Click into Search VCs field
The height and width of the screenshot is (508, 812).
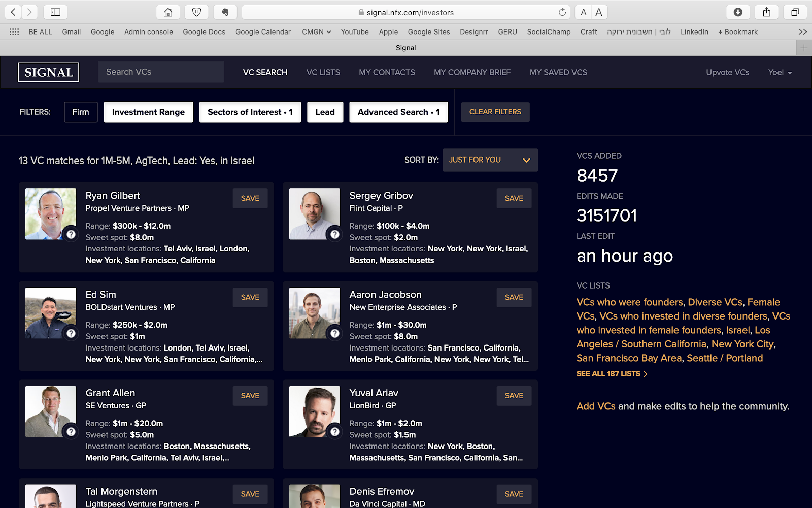(161, 72)
